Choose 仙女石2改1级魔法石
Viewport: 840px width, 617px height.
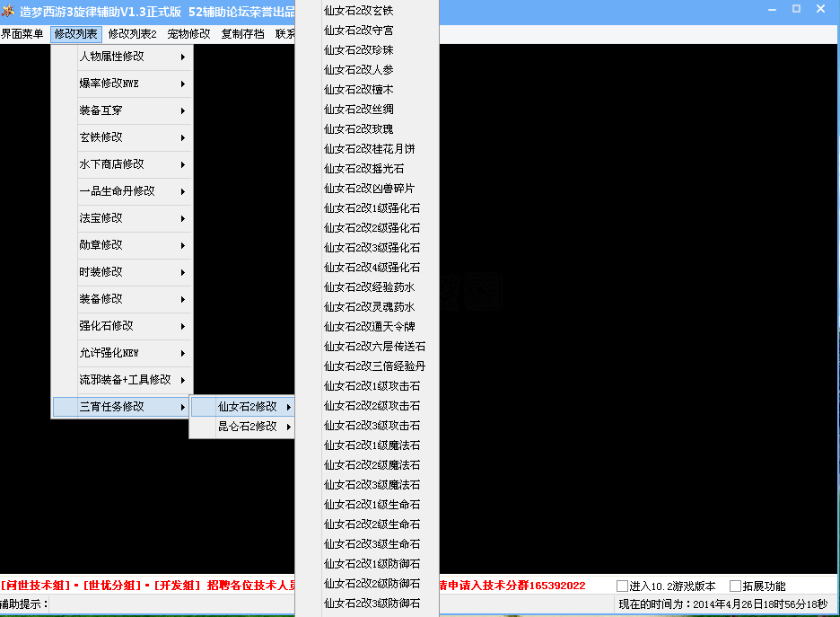tap(367, 445)
